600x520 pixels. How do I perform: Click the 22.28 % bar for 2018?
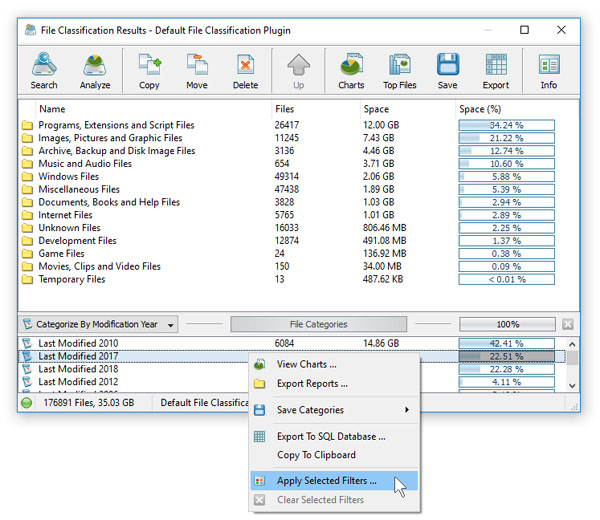coord(507,369)
